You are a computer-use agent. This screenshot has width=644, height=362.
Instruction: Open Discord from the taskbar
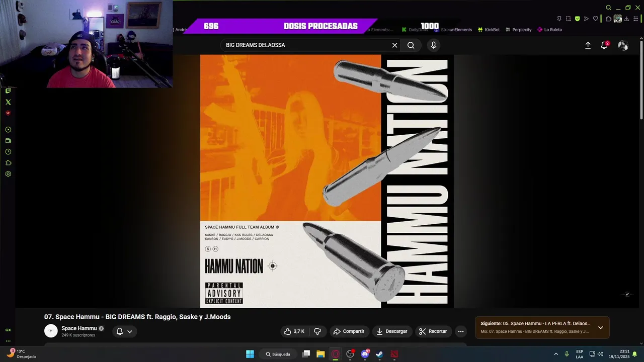365,354
